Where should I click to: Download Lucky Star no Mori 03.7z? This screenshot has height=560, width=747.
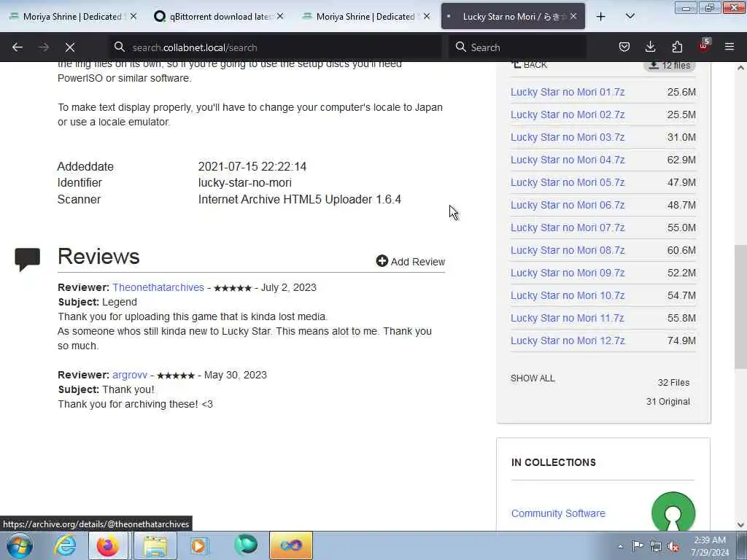click(x=568, y=137)
